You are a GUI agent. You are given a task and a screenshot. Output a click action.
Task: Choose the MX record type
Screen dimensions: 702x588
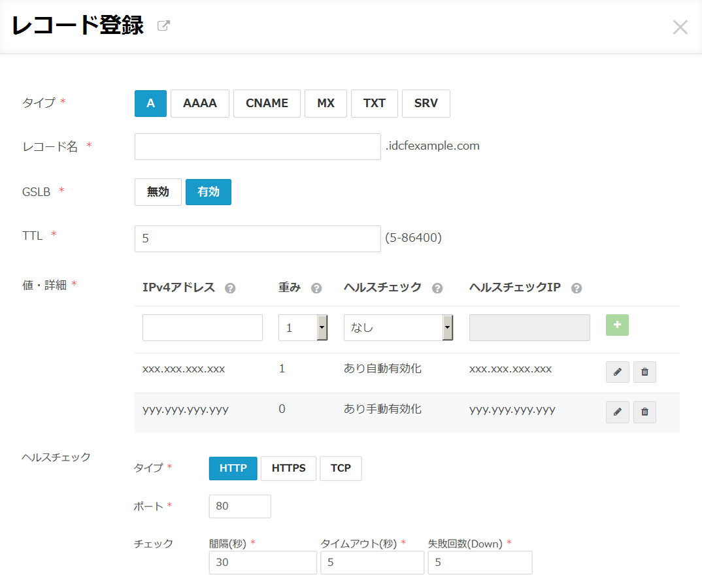tap(326, 103)
